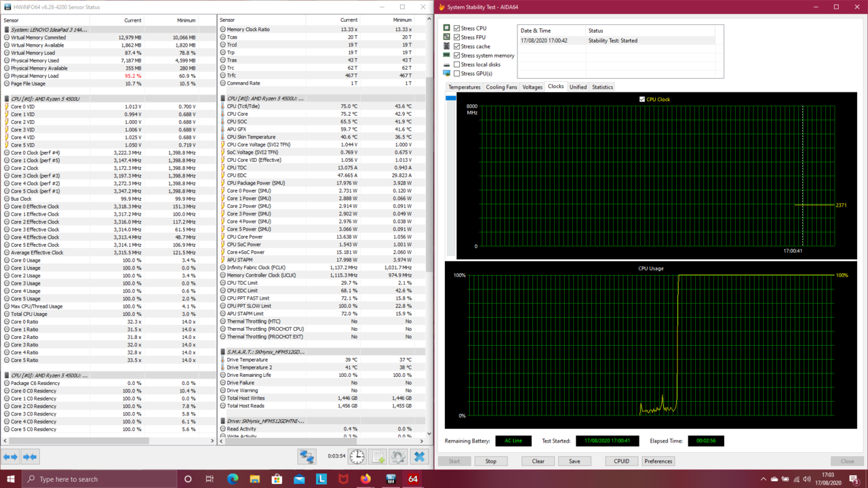Uncheck the Stress system memory checkbox

456,56
